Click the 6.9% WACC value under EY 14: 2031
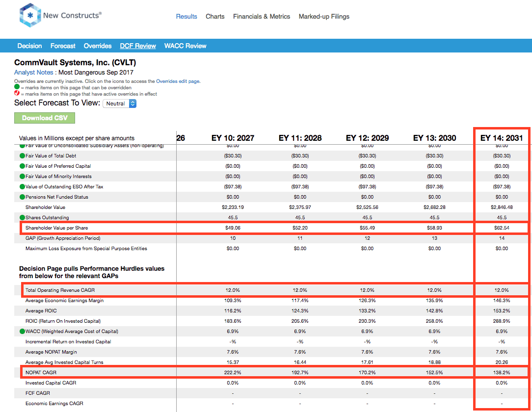Screen dimensions: 532x412 pos(502,331)
